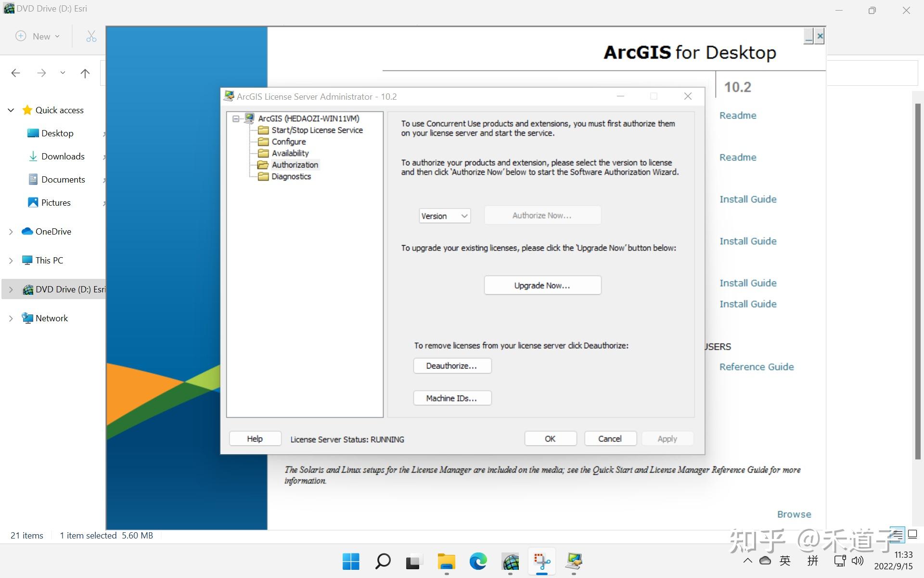Collapse the ArcGIS (HEDAOZI-WIN11VM) tree root
This screenshot has width=924, height=578.
pos(235,118)
